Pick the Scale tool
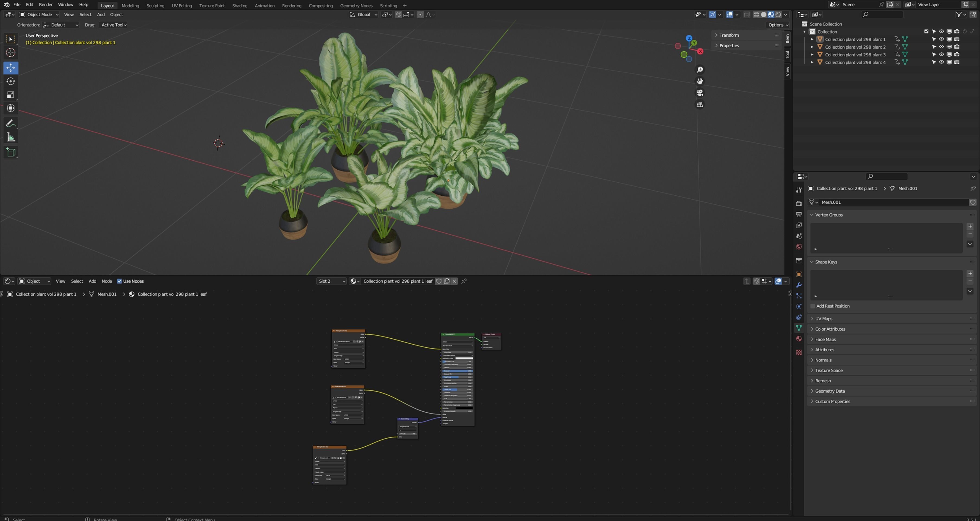980x521 pixels. pos(11,95)
